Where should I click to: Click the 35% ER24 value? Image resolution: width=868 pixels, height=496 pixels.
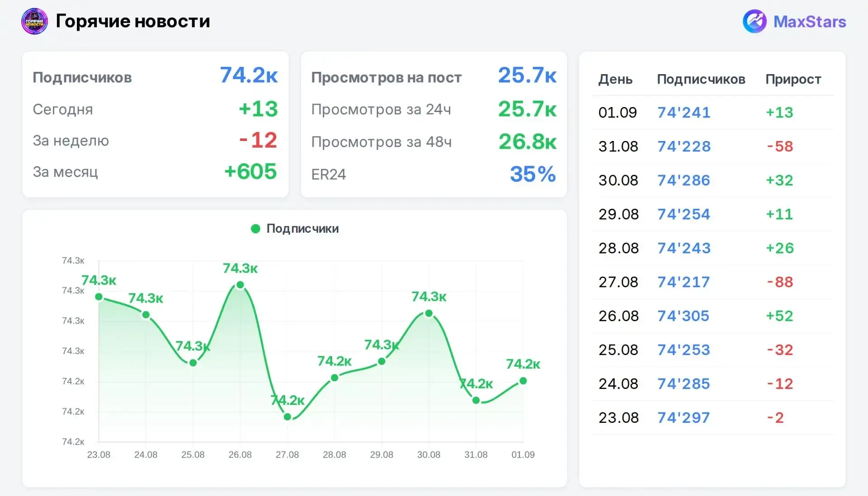(533, 174)
